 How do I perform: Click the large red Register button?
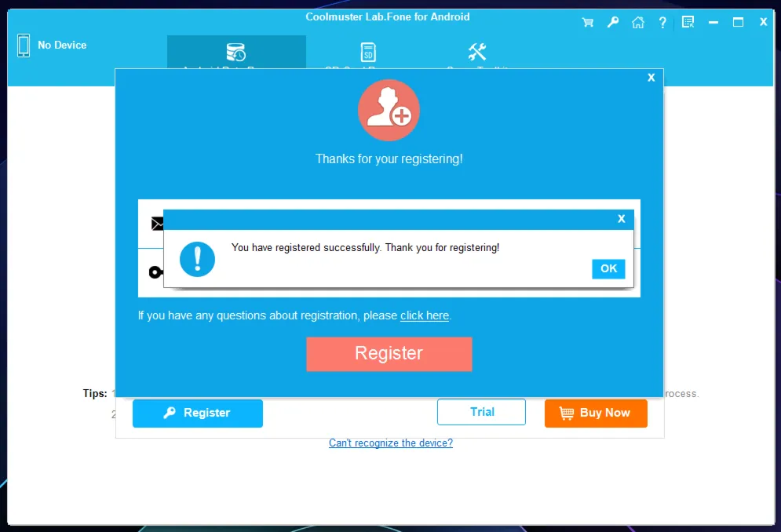point(389,354)
